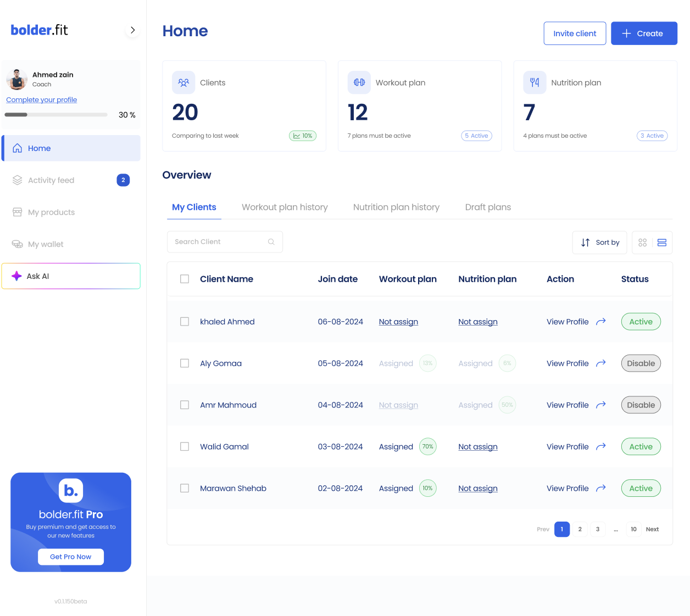
Task: Click the search magnifier icon
Action: (x=271, y=242)
